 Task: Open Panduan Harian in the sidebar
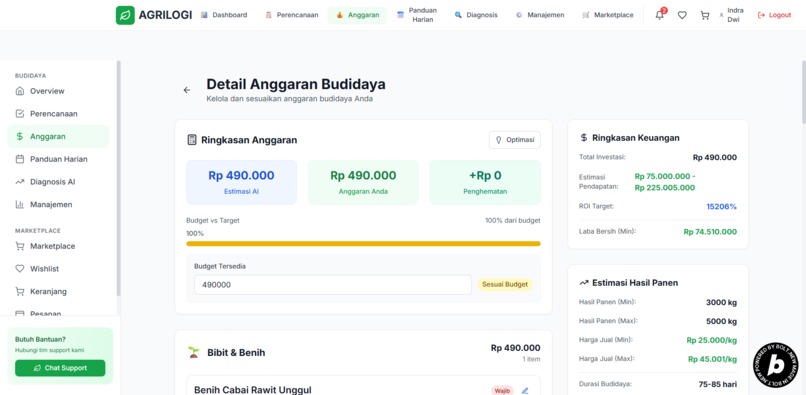[58, 159]
